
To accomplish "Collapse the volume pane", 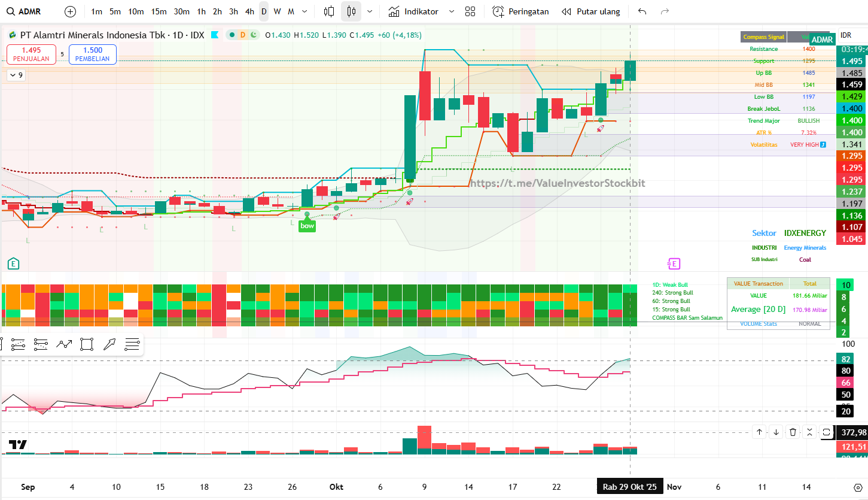I will point(809,432).
